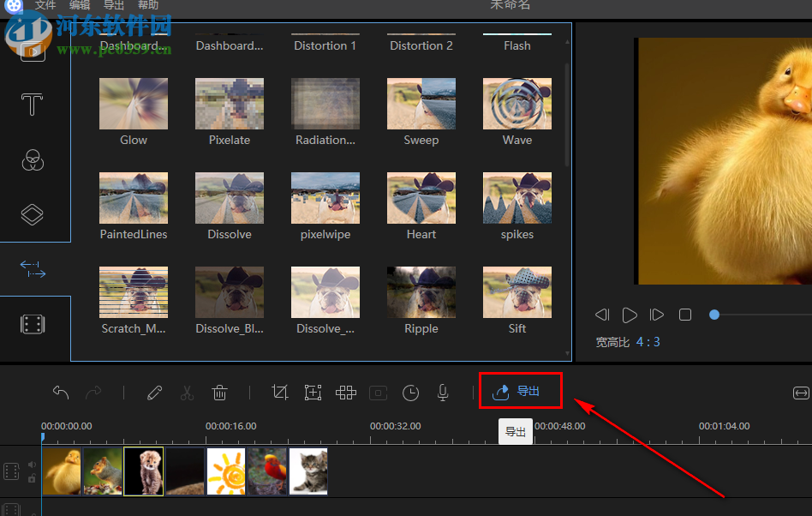Image resolution: width=812 pixels, height=516 pixels.
Task: Click the Flash transition label
Action: click(516, 45)
